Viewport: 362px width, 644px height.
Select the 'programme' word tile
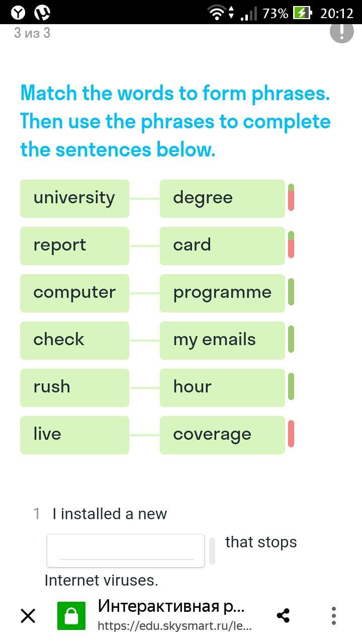222,293
